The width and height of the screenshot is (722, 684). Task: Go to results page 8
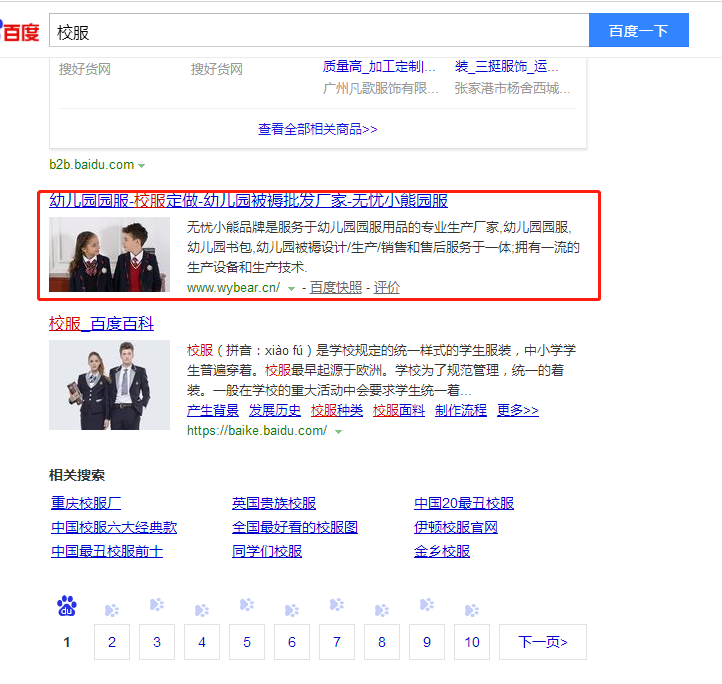point(382,642)
